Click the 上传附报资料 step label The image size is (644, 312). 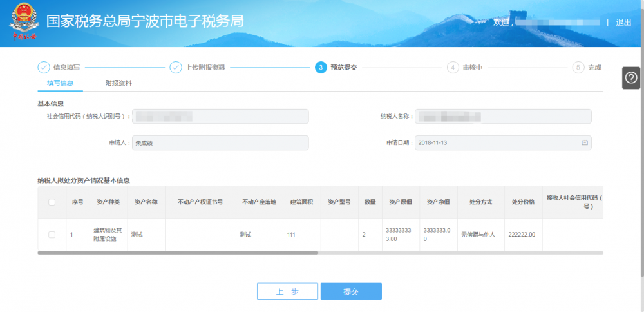205,68
